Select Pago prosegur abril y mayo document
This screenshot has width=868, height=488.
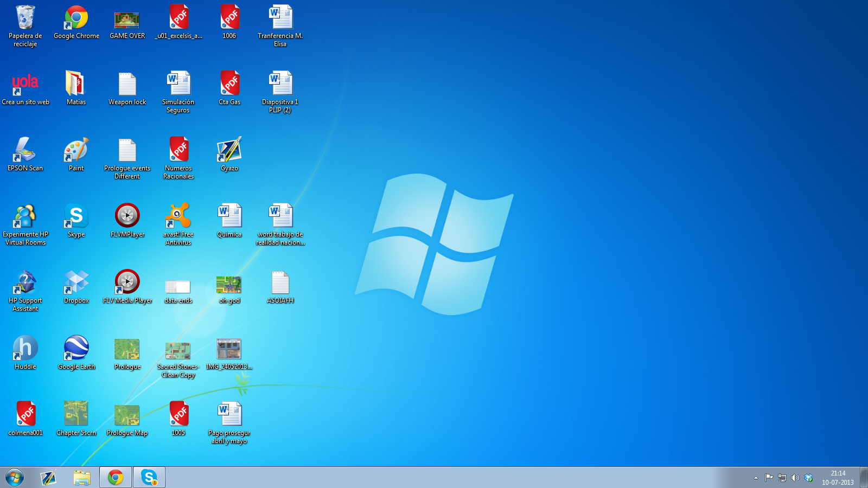tap(229, 423)
